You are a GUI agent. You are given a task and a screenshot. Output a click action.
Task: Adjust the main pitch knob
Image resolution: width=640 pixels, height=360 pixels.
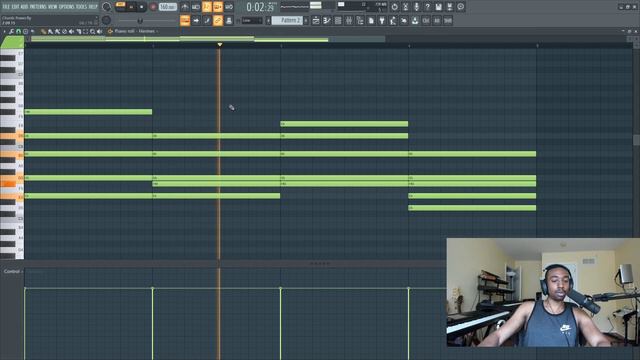[106, 20]
